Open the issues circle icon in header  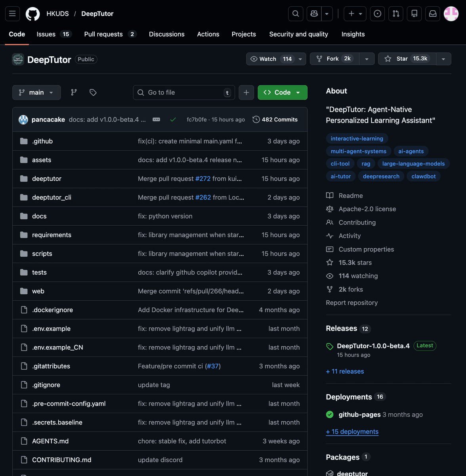378,13
